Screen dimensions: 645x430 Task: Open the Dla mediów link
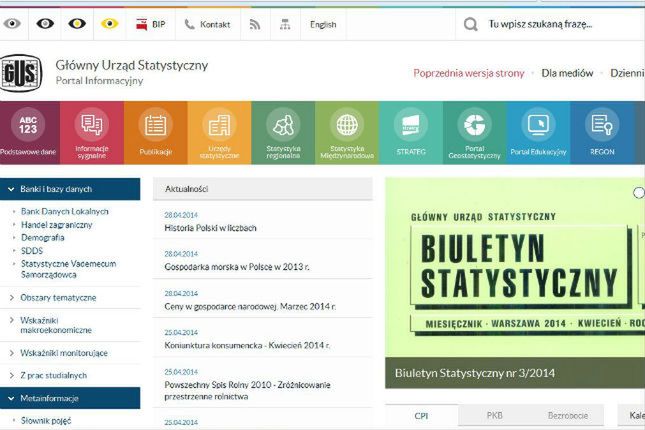(567, 73)
